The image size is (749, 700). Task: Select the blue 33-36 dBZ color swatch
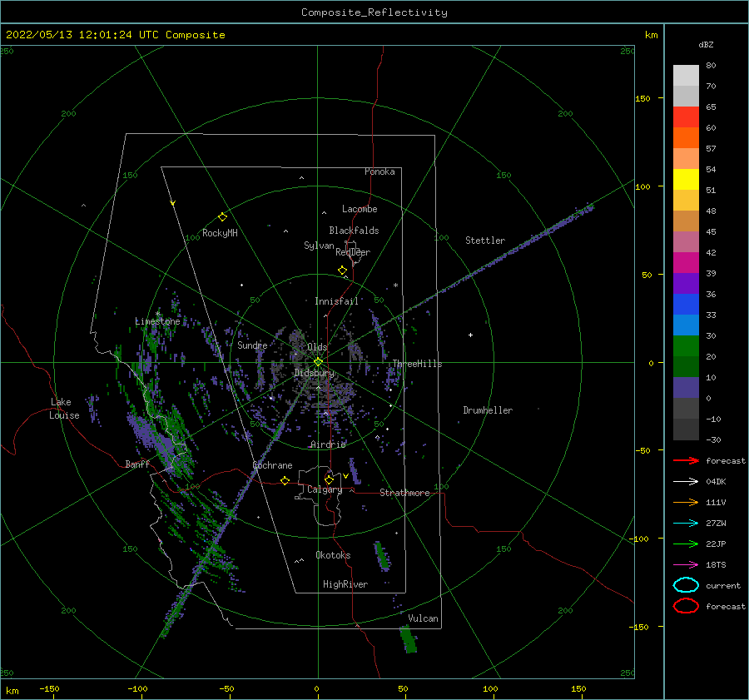[x=686, y=304]
